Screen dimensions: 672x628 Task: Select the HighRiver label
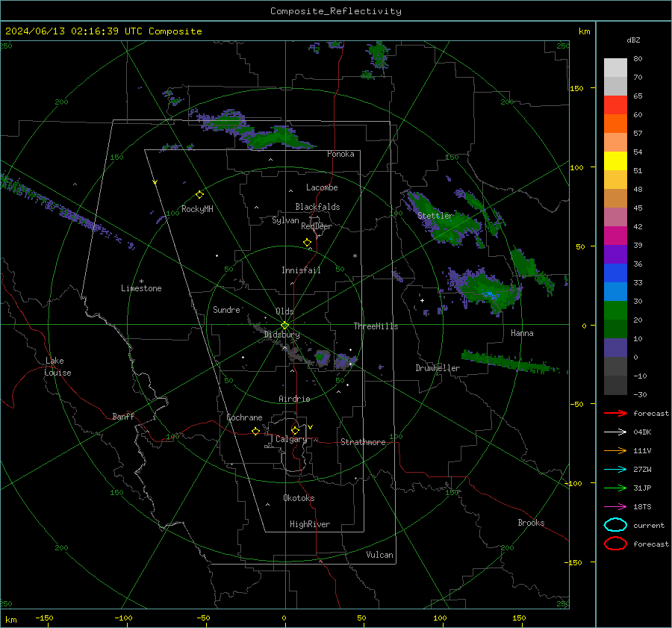(310, 524)
